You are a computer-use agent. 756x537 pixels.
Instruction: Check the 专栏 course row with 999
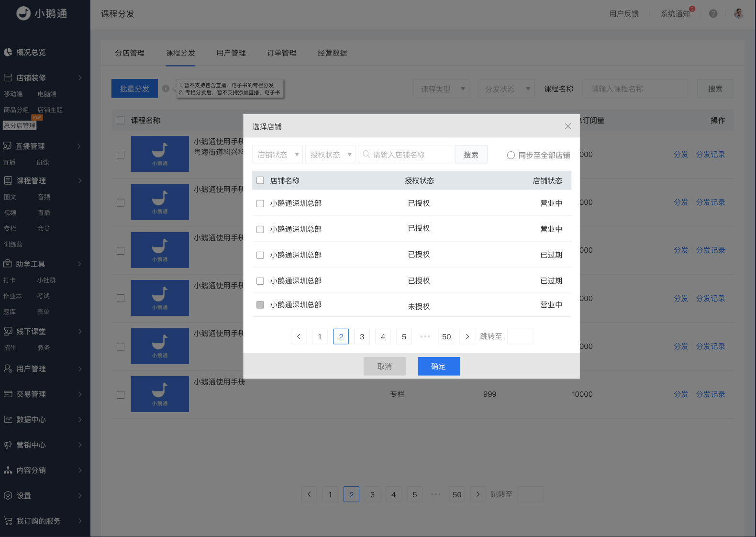point(121,395)
